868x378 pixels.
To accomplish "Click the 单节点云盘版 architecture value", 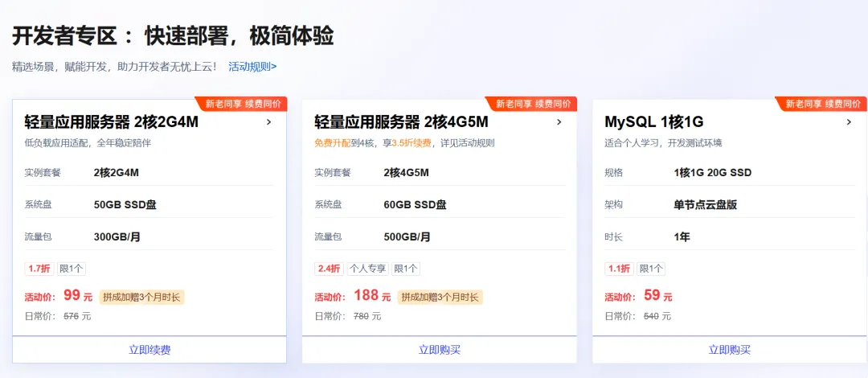I will 706,205.
